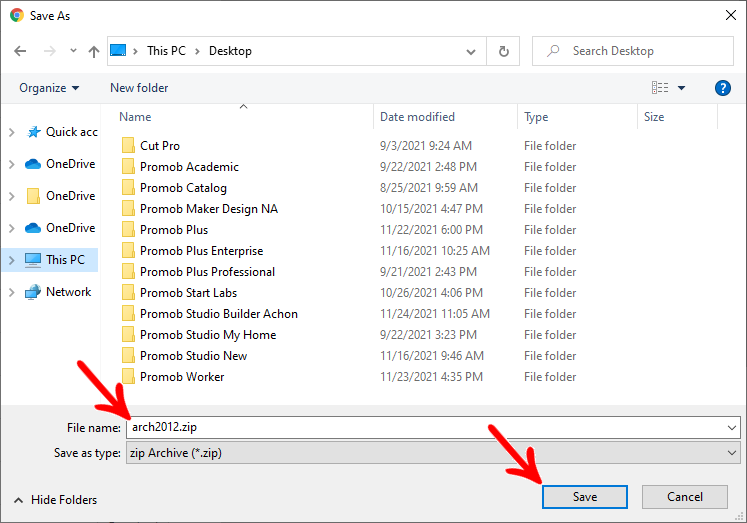This screenshot has height=523, width=747.
Task: Select Quick access in the navigation pane
Action: (62, 132)
